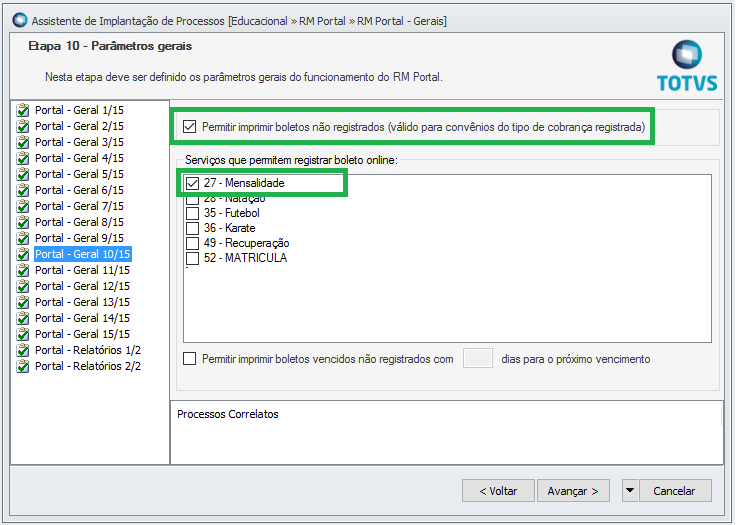Click the Processos Correlatos panel

[446, 432]
